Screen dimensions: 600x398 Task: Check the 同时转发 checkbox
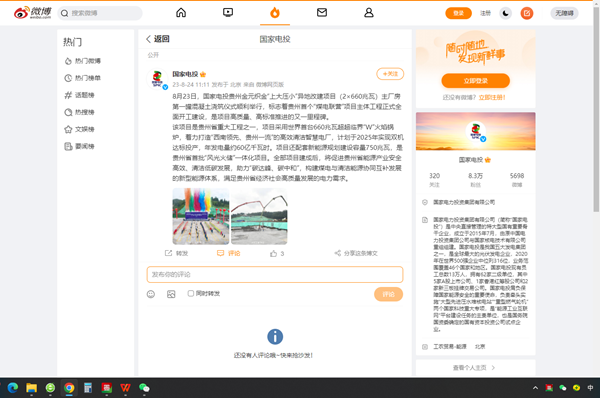tap(191, 294)
